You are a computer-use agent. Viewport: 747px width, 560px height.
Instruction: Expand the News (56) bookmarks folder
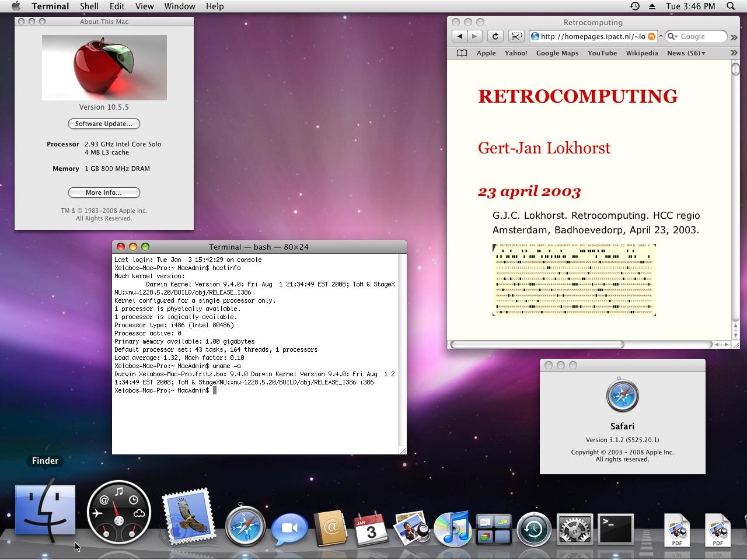(x=686, y=53)
